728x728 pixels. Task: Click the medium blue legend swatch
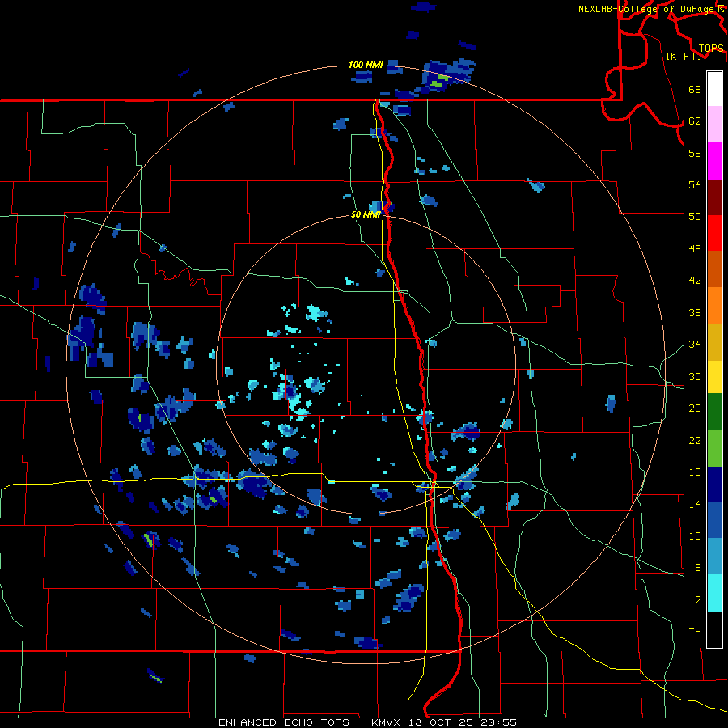click(714, 521)
